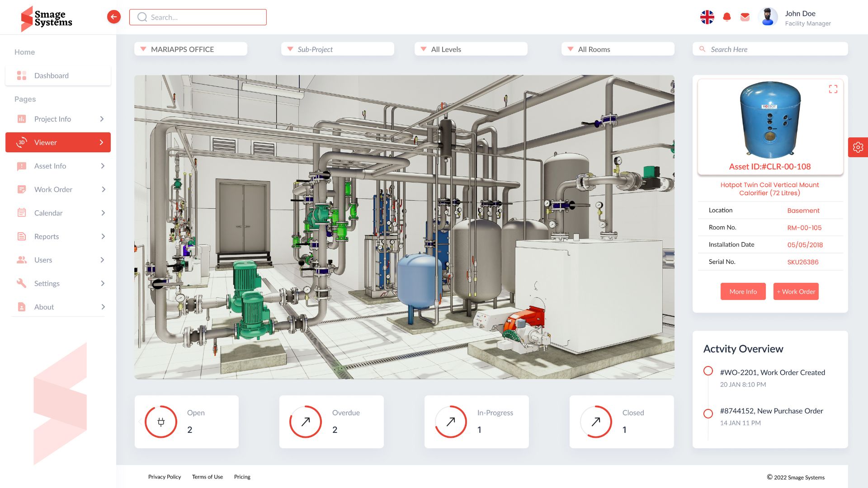Expand asset image with fullscreen icon
This screenshot has height=488, width=868.
833,89
